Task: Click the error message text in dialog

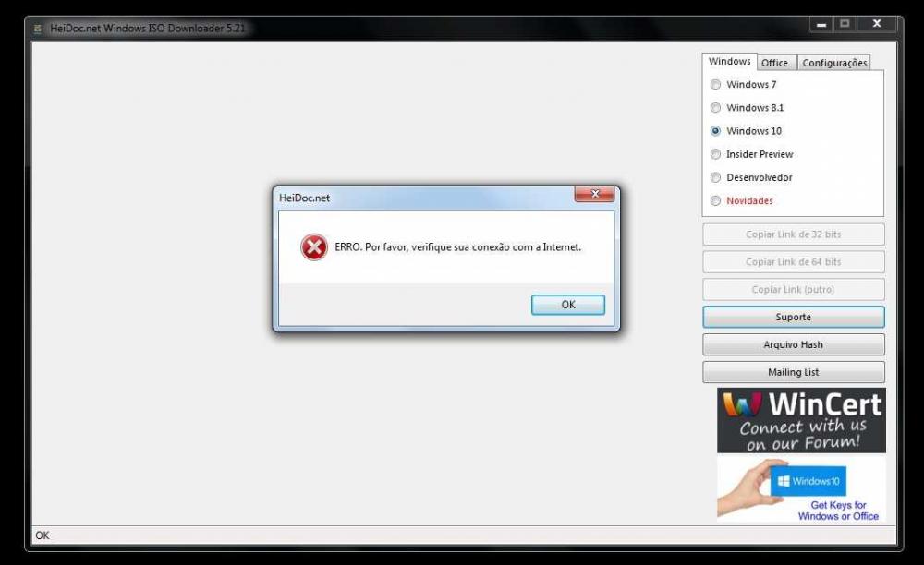Action: pos(458,247)
